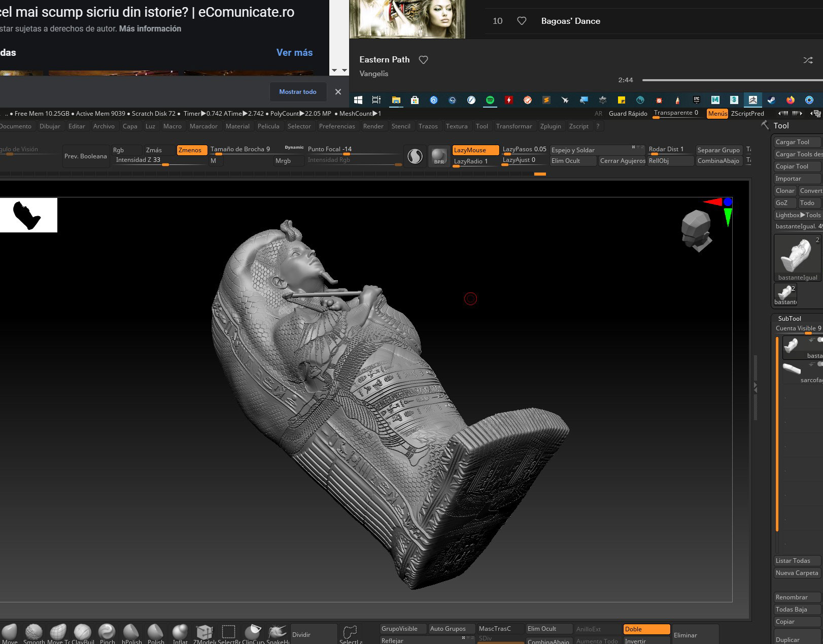This screenshot has width=823, height=644.
Task: Toggle the LazyMouse option
Action: 475,150
